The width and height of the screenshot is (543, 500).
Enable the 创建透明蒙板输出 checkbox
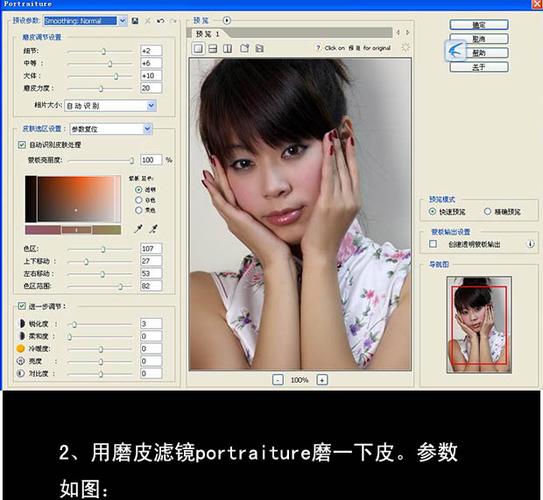coord(433,244)
